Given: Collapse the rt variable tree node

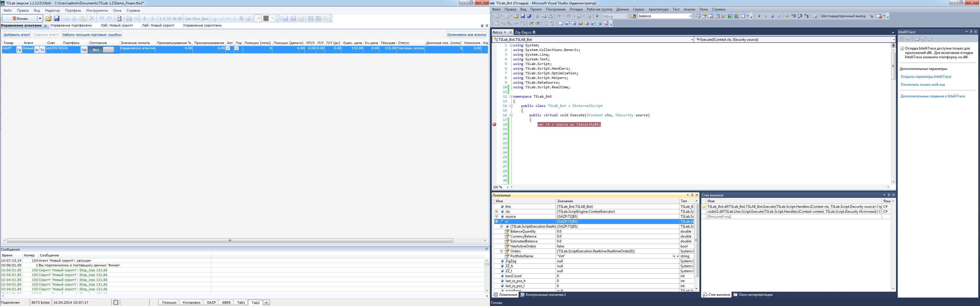Looking at the screenshot, I should pyautogui.click(x=496, y=221).
